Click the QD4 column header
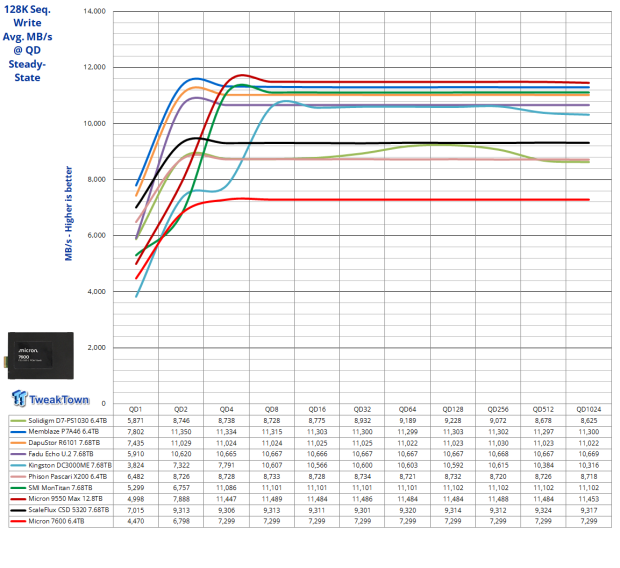 [227, 409]
